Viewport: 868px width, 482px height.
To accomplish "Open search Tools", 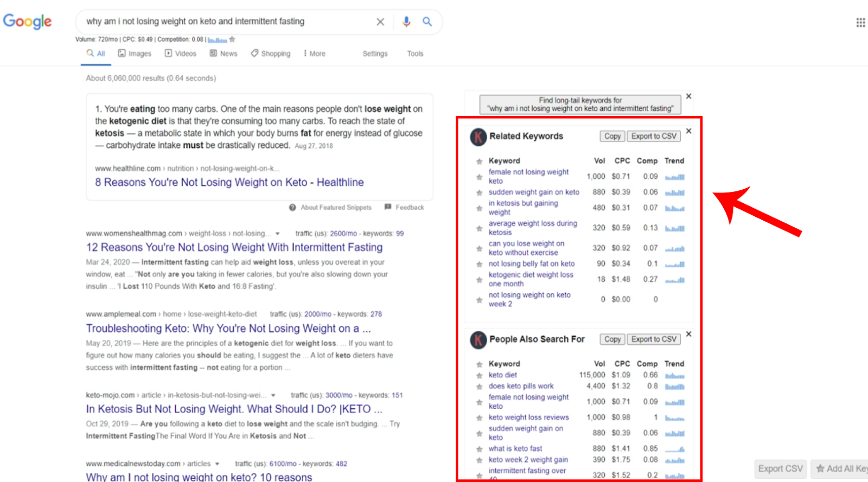I will click(415, 54).
